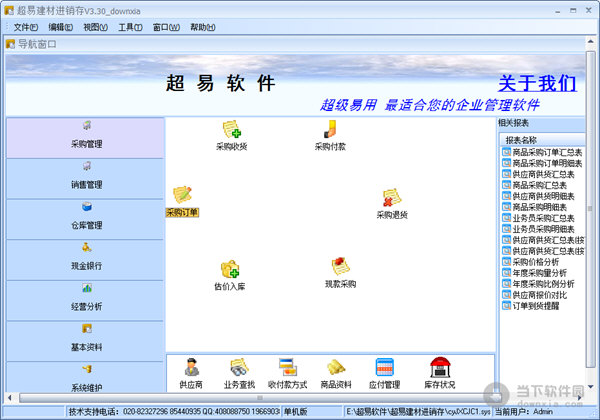This screenshot has height=420, width=600.
Task: Open the 估价入库 icon
Action: [230, 269]
